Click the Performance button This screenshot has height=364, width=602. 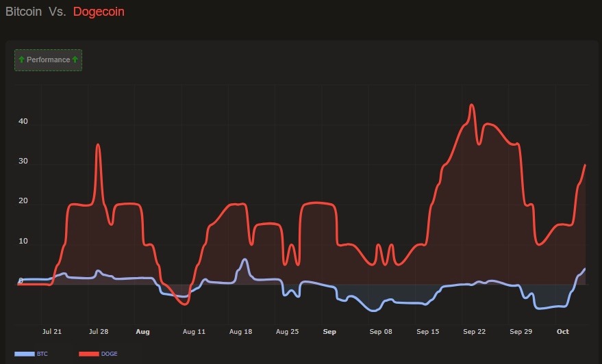[48, 60]
